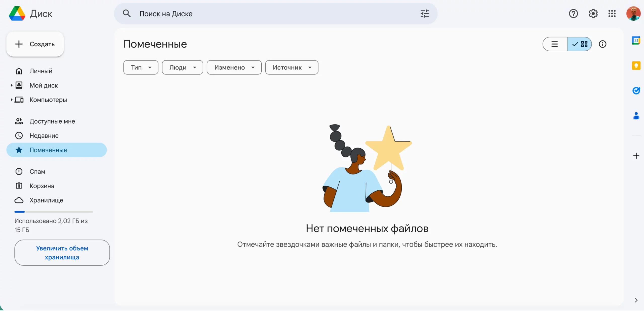Open the Google Calendar side panel icon
644x311 pixels.
(x=636, y=41)
